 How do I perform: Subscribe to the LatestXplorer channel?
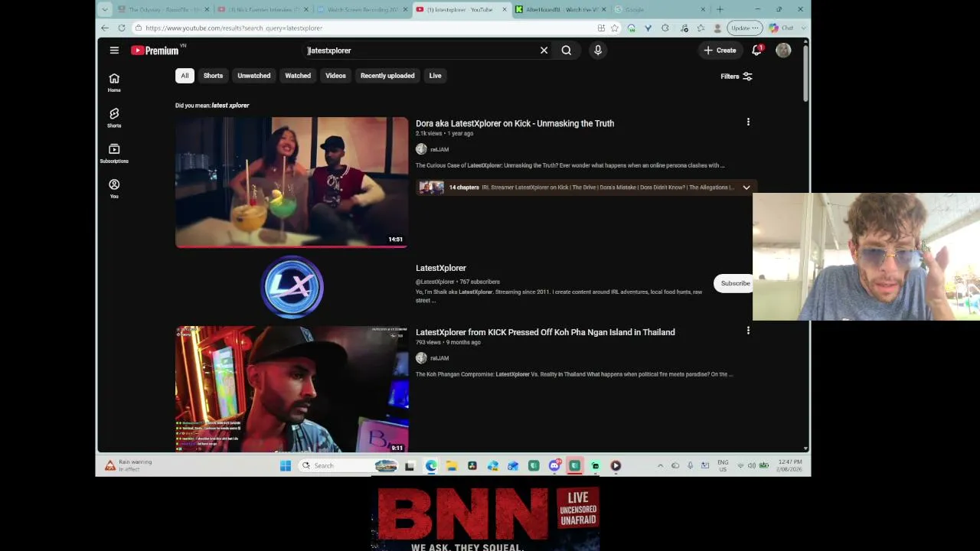click(735, 283)
